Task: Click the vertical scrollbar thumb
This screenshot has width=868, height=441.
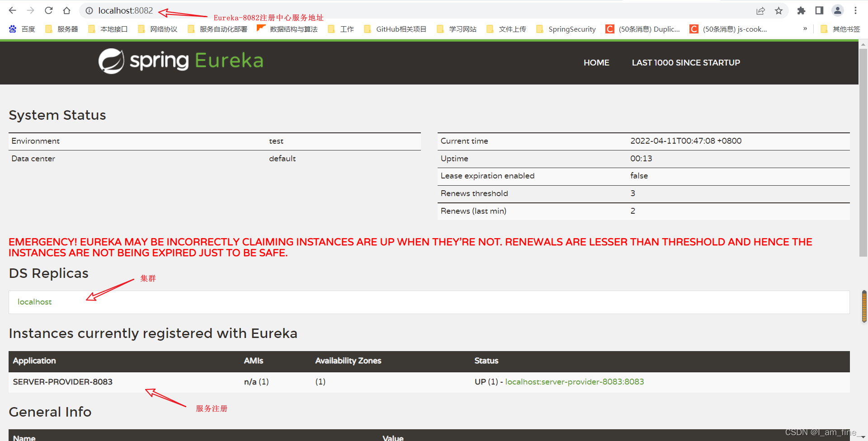Action: click(863, 153)
